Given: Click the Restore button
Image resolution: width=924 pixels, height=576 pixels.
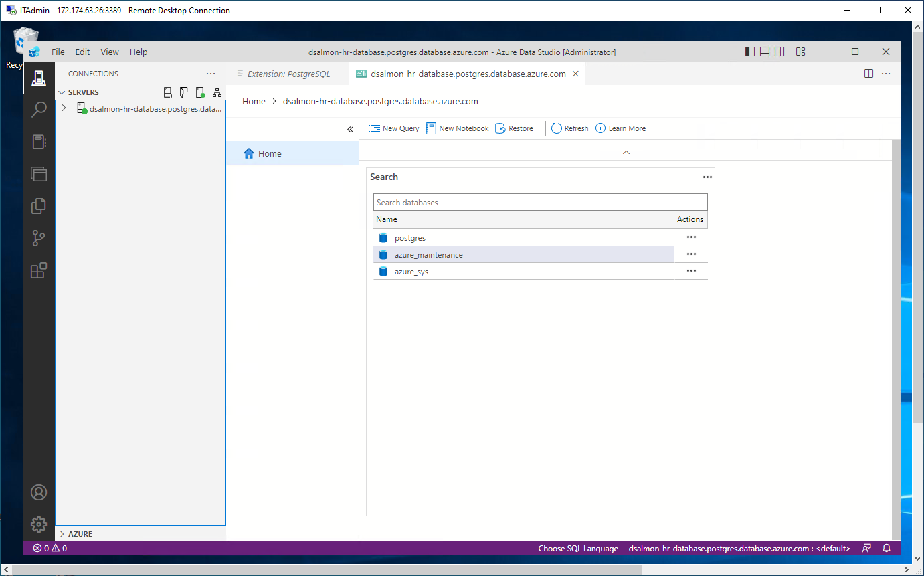Looking at the screenshot, I should tap(515, 128).
